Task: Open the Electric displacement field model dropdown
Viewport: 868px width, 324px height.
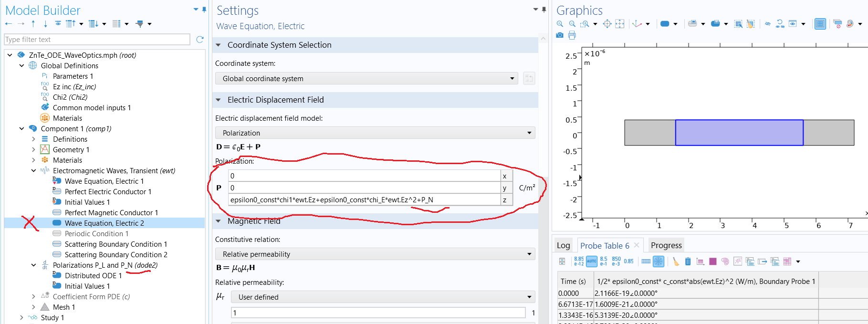Action: pyautogui.click(x=375, y=133)
